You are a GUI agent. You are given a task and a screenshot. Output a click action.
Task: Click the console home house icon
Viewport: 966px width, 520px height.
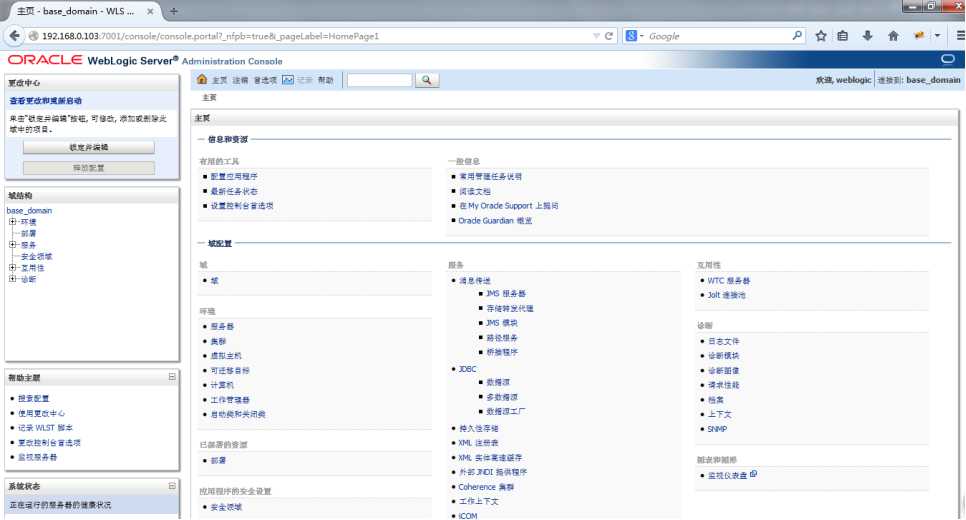(201, 79)
